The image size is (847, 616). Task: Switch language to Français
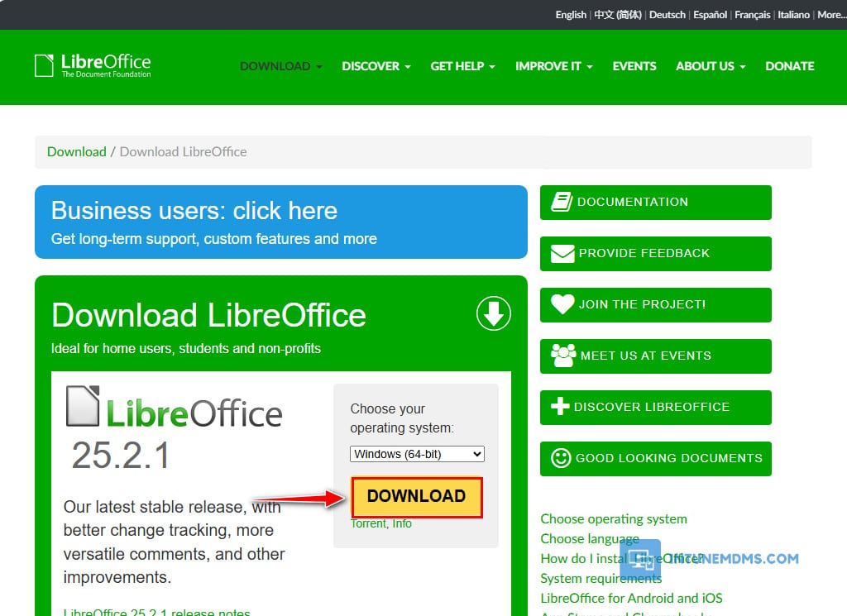pyautogui.click(x=752, y=15)
